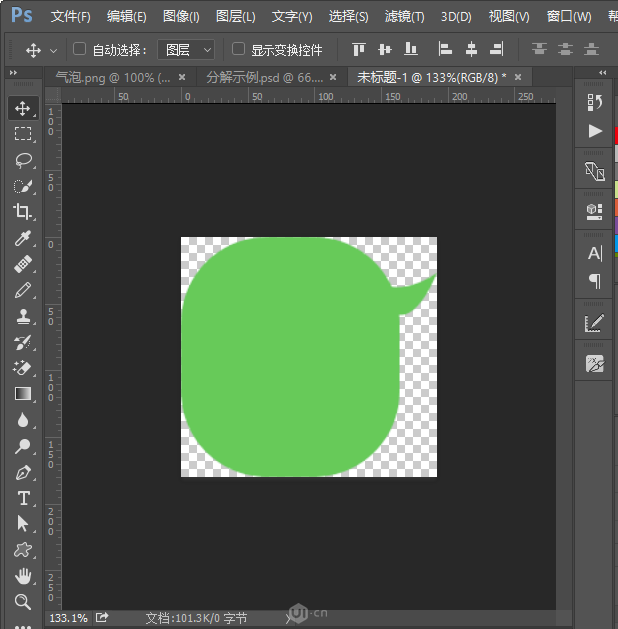618x629 pixels.
Task: Select the Hand tool
Action: [x=23, y=576]
